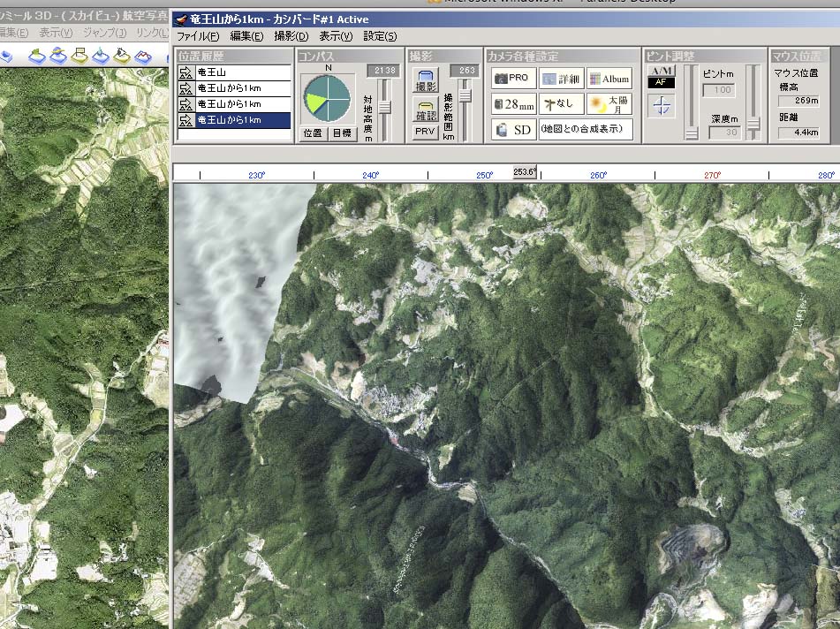Click the crosshair focus target icon

tap(662, 105)
